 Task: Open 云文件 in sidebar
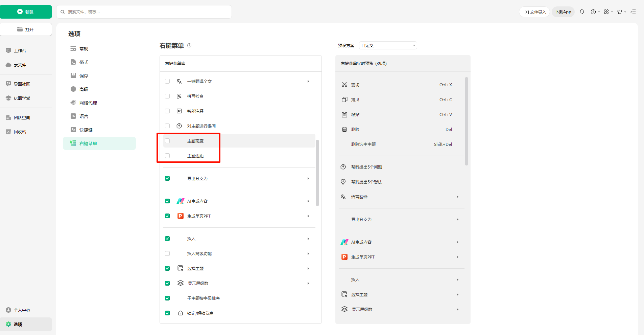pos(26,65)
